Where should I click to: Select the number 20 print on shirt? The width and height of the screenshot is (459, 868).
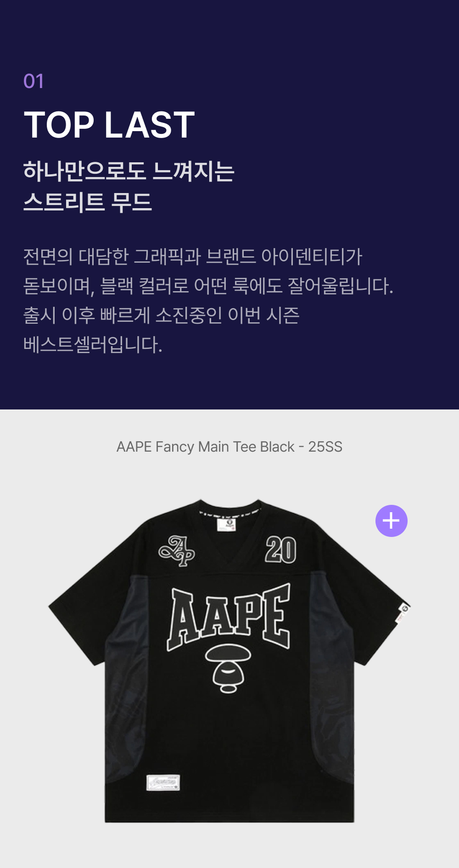[280, 549]
